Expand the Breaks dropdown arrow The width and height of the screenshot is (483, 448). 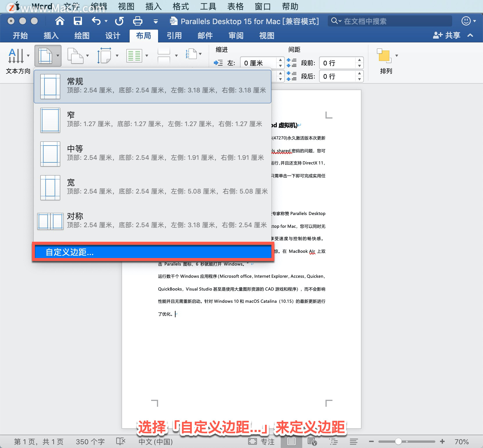[176, 55]
